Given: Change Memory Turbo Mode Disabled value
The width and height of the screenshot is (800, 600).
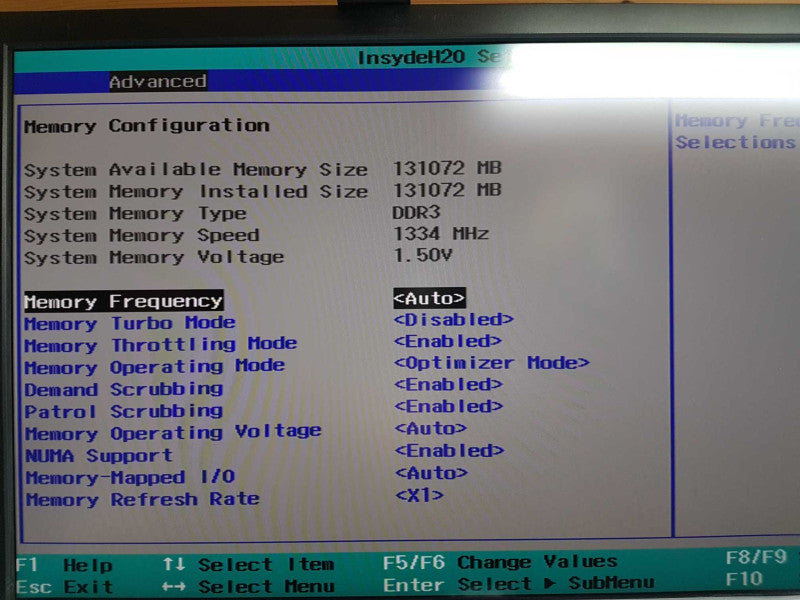Looking at the screenshot, I should (x=454, y=320).
